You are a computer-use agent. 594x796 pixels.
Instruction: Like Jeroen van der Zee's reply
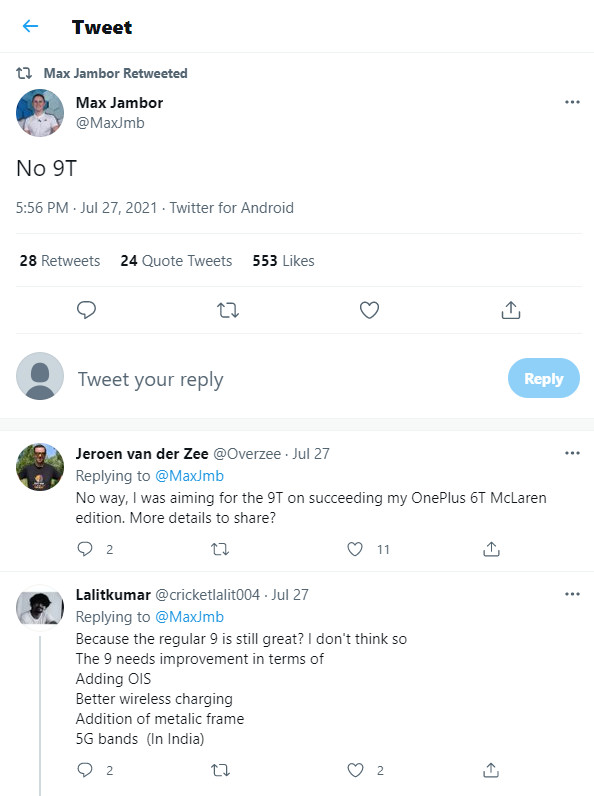355,549
